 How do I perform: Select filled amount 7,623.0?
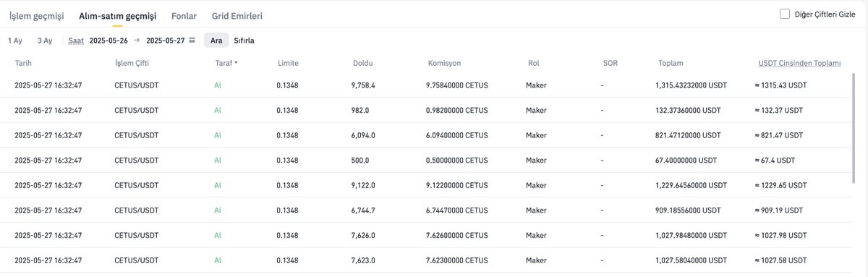point(363,260)
